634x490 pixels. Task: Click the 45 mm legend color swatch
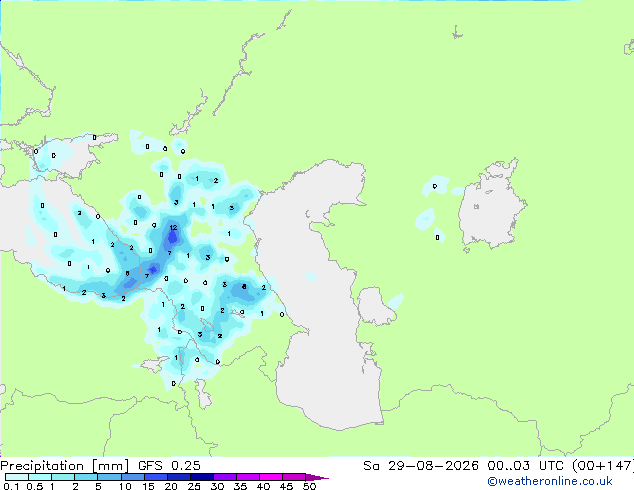(x=294, y=477)
